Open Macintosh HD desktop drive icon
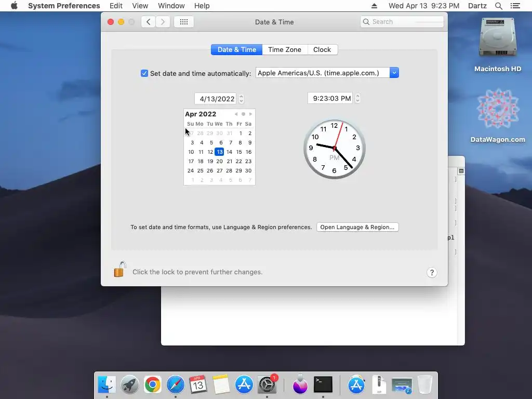 (497, 37)
